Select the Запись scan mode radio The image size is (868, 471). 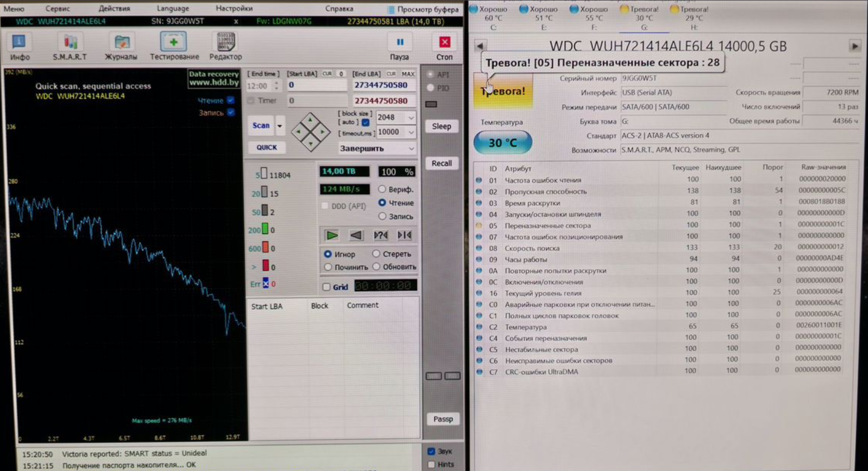tap(382, 216)
